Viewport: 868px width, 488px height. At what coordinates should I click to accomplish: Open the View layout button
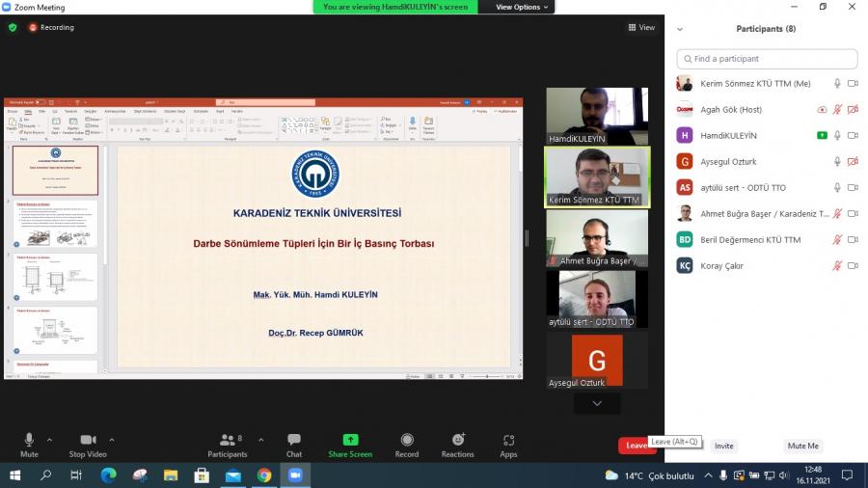coord(641,28)
